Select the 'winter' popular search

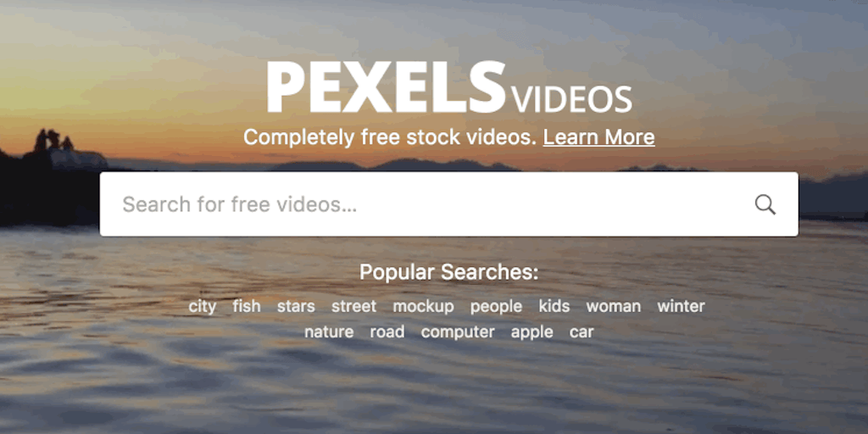tap(681, 306)
